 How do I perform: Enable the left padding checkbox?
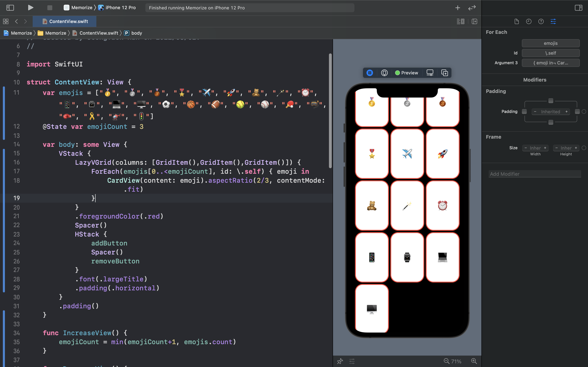(524, 112)
